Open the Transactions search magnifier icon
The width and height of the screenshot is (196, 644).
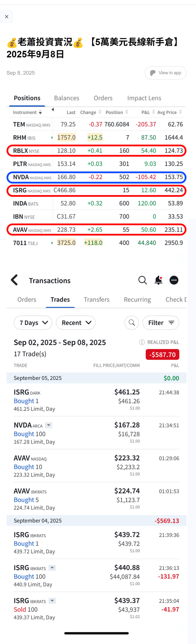[142, 280]
